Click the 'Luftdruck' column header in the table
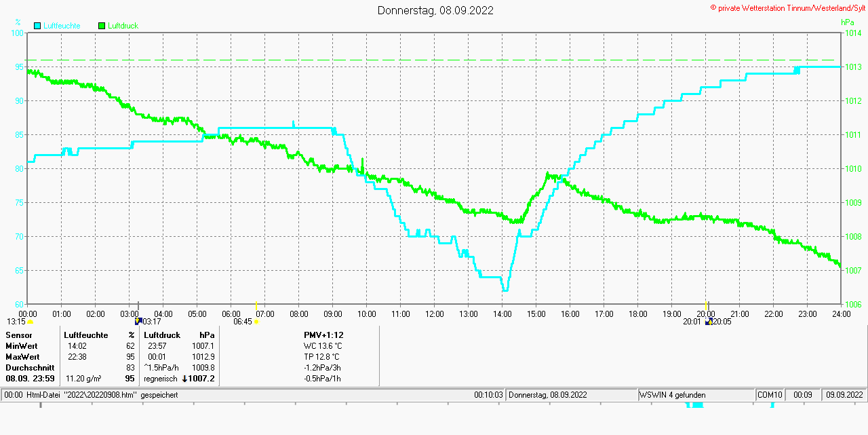 (162, 335)
